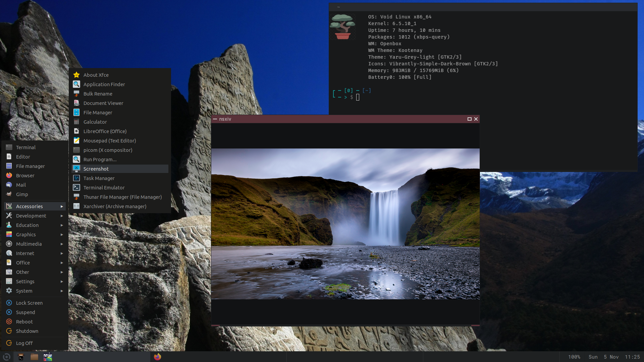Launch Galculator from Accessories
Image resolution: width=644 pixels, height=362 pixels.
click(x=120, y=122)
